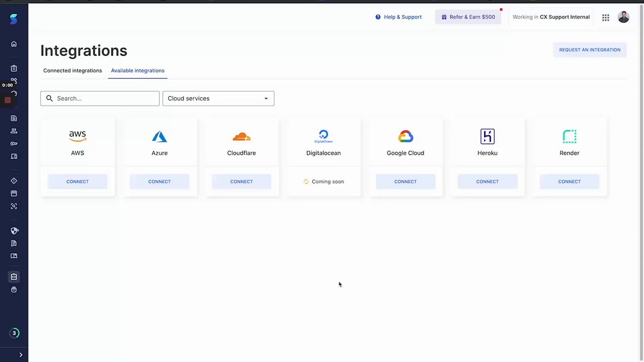Click the Render card name

(x=569, y=153)
